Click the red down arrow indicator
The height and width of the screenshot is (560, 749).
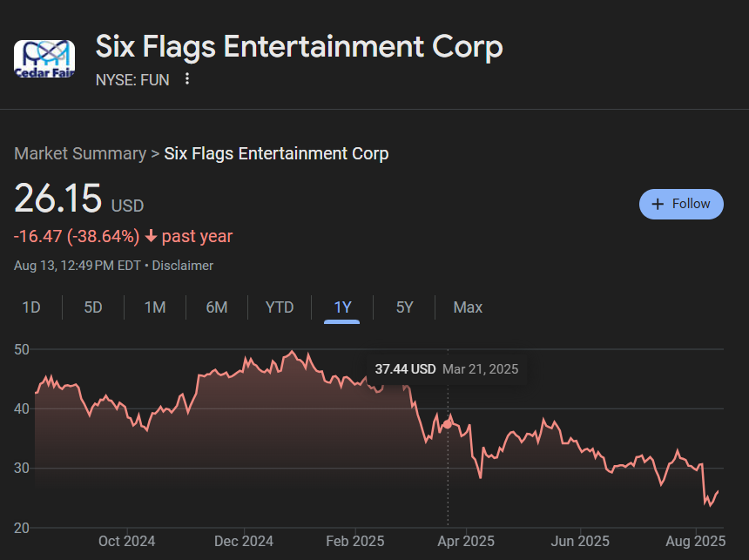click(151, 237)
